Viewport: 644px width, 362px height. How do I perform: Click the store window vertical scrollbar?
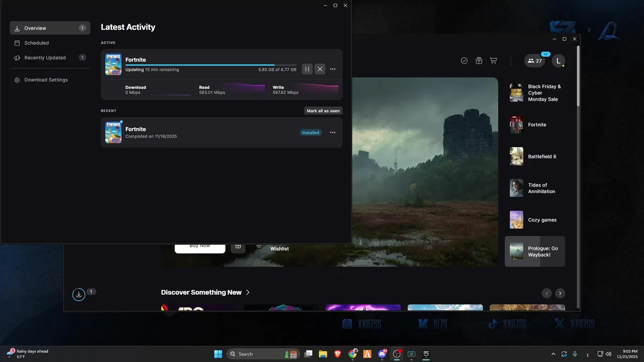pyautogui.click(x=578, y=75)
